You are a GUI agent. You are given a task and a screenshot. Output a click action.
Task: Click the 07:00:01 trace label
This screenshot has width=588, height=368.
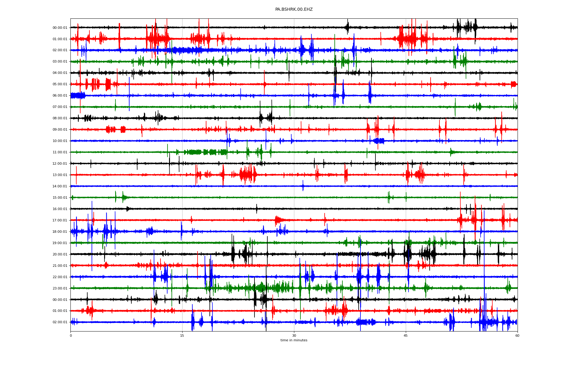pyautogui.click(x=60, y=107)
